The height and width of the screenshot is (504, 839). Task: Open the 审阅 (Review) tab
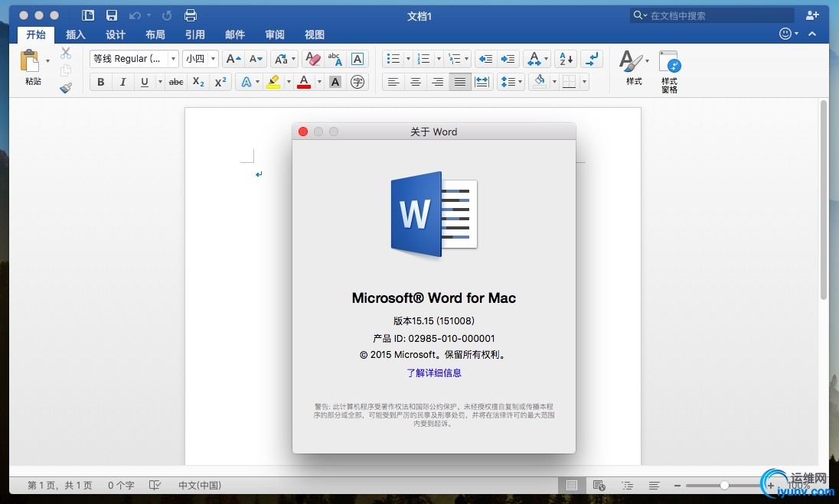(x=275, y=34)
